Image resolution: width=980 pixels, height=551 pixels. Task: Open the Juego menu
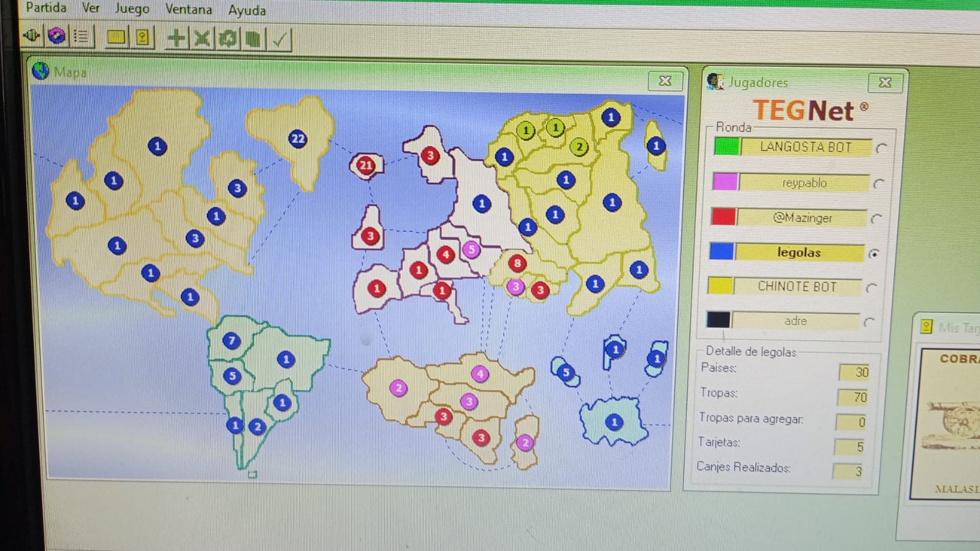click(132, 9)
